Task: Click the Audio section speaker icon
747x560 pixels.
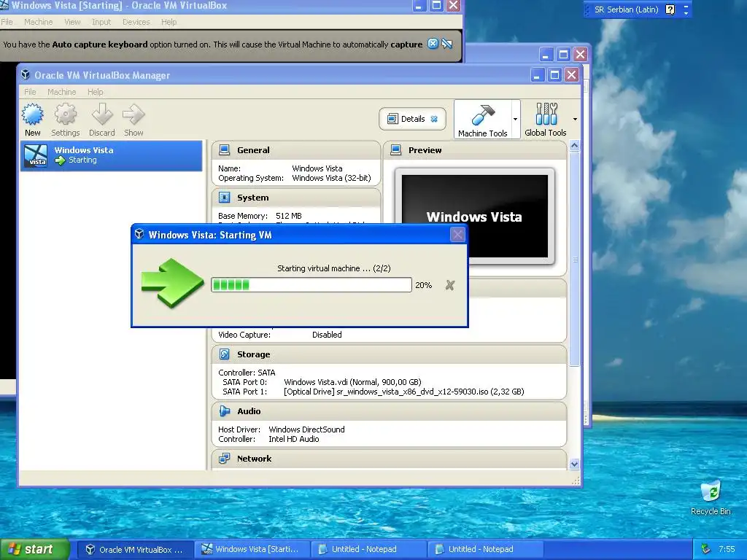Action: (224, 411)
